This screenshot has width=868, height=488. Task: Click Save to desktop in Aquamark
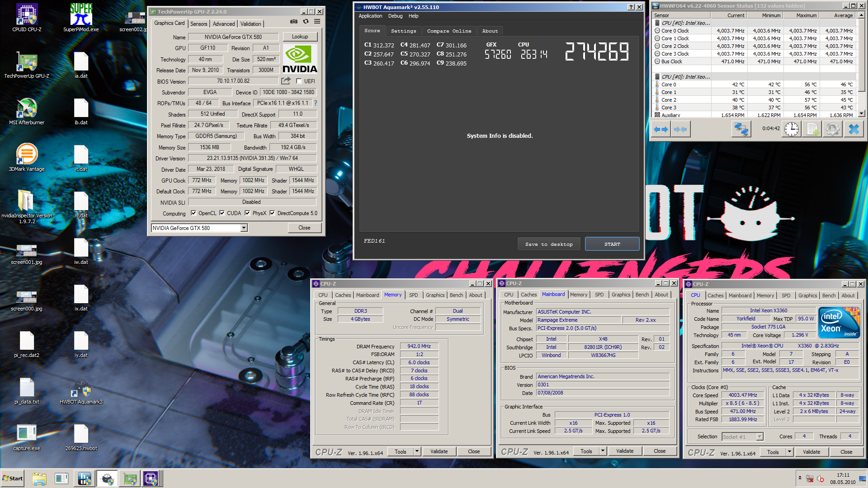point(549,244)
